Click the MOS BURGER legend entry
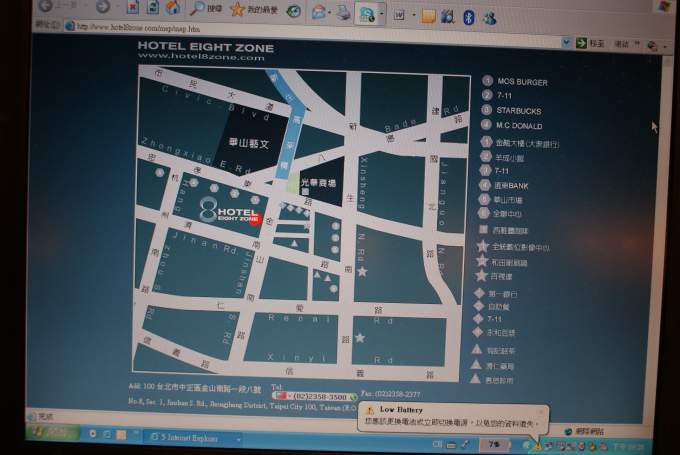The width and height of the screenshot is (680, 455). (522, 82)
